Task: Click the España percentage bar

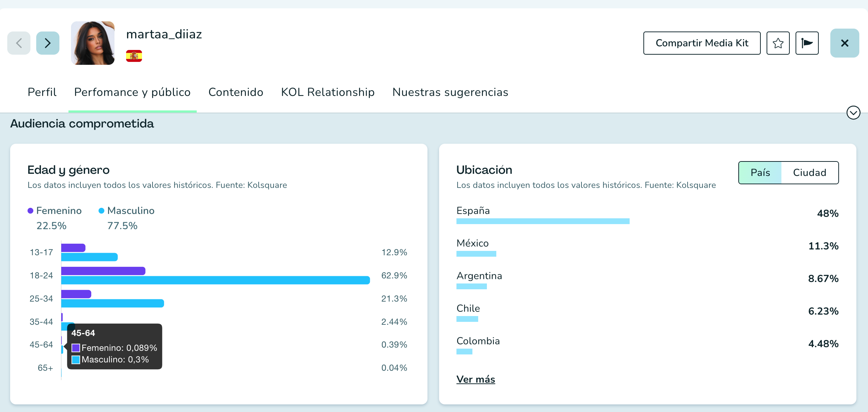Action: tap(543, 221)
